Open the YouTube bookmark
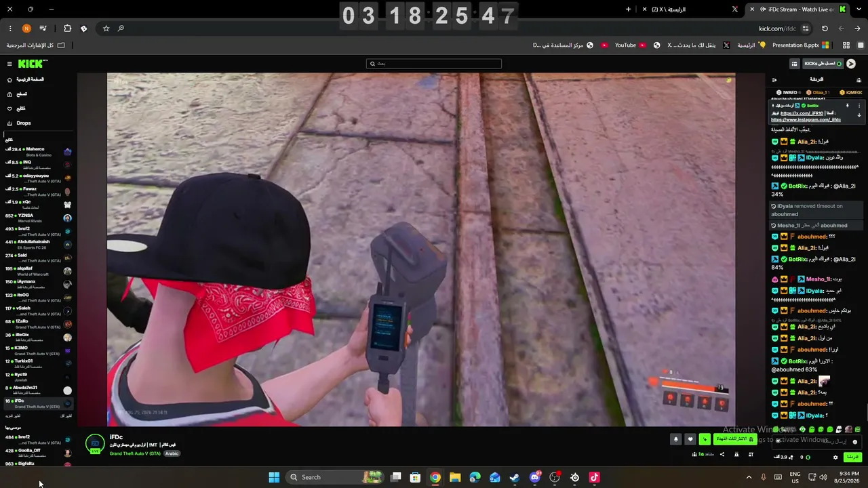 (x=631, y=45)
